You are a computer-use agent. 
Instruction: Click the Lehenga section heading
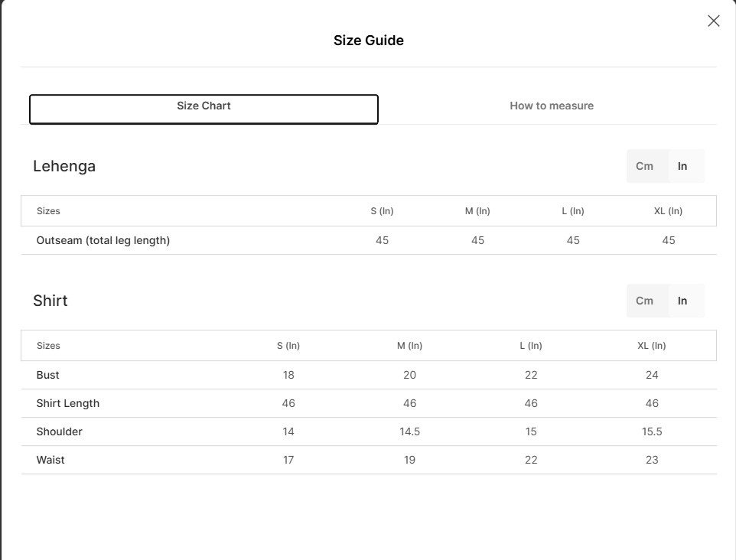(x=64, y=166)
